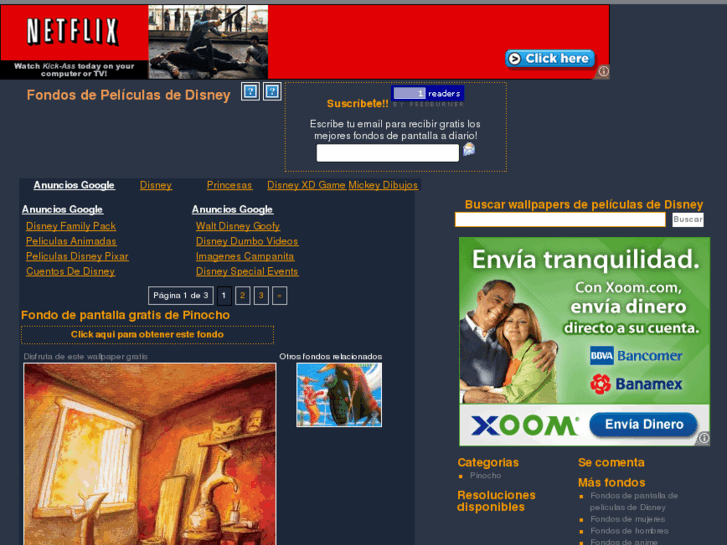727x545 pixels.
Task: Open Fondos de mujeres link
Action: [x=627, y=519]
